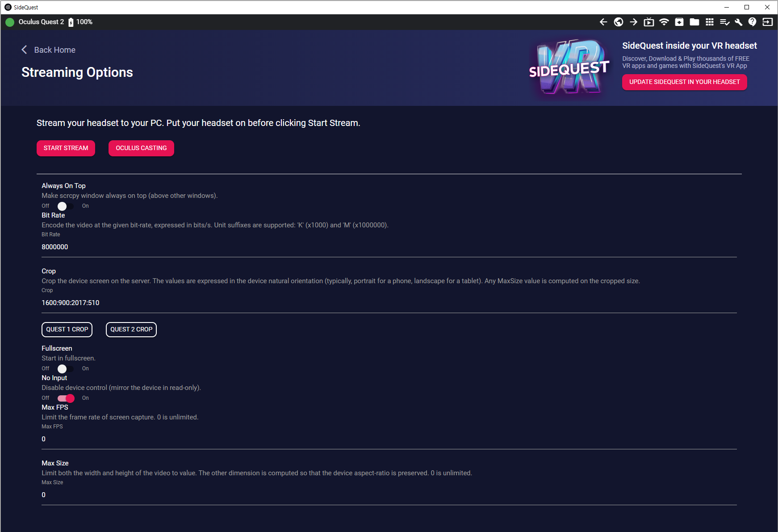This screenshot has width=778, height=532.
Task: Click the sign-in exit arrow icon
Action: coord(768,22)
